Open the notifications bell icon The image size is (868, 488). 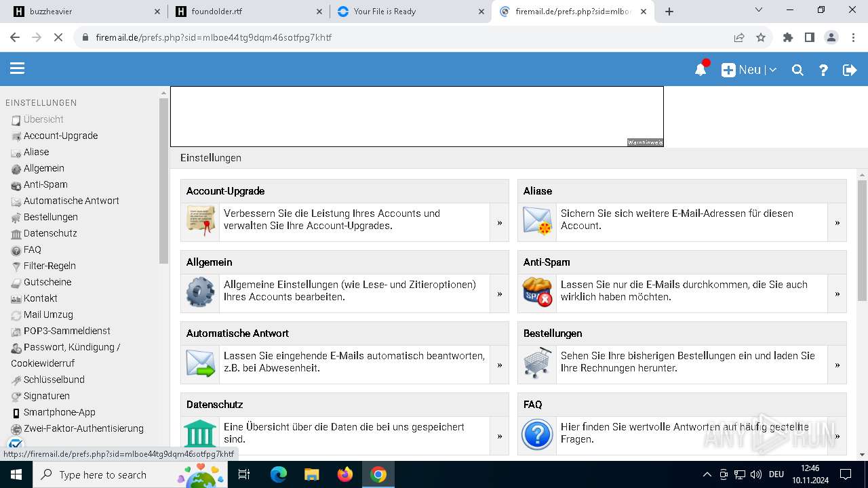pyautogui.click(x=701, y=69)
